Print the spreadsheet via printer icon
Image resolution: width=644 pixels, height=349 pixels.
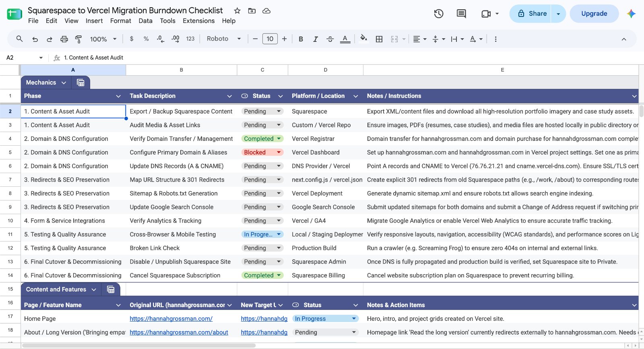point(64,39)
